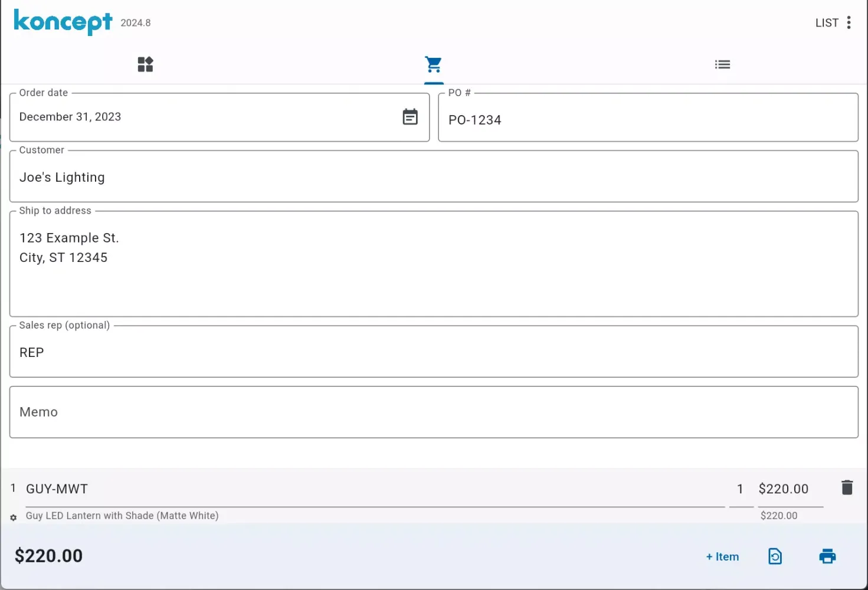Delete the GUY-MWT line item
Image resolution: width=868 pixels, height=590 pixels.
click(847, 487)
